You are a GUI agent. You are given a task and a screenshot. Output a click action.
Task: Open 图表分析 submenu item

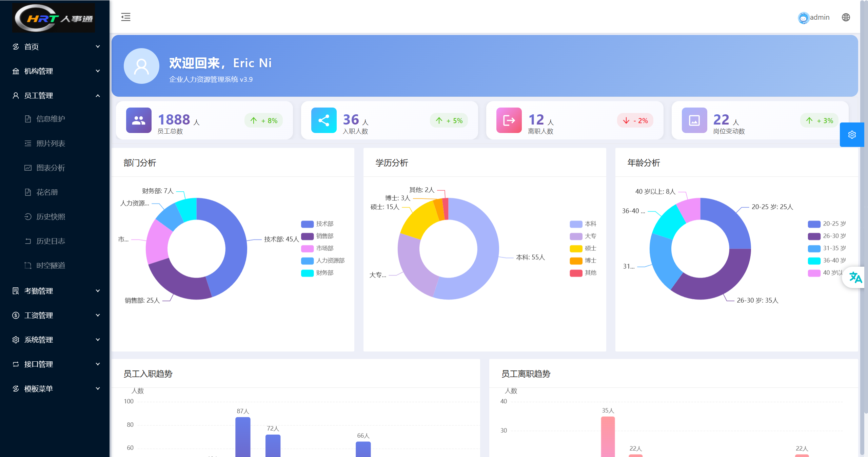pos(55,168)
